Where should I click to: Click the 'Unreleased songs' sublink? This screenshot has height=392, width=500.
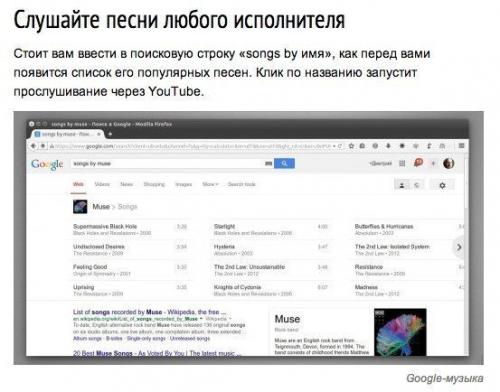[190, 338]
